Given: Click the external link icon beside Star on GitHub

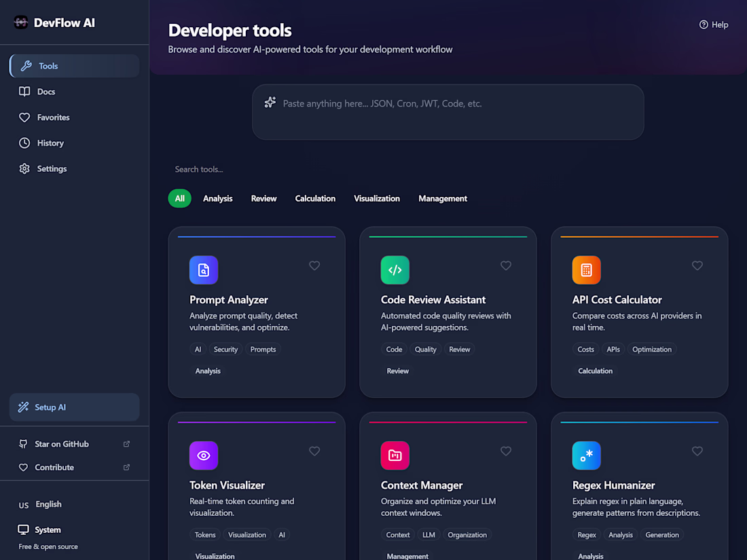Looking at the screenshot, I should 127,444.
